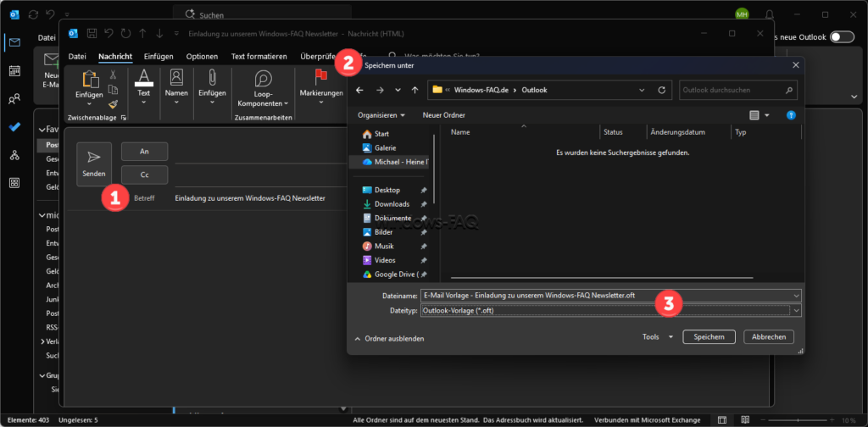Collapse folders with Ordner ausblenden
This screenshot has width=868, height=427.
click(x=389, y=338)
